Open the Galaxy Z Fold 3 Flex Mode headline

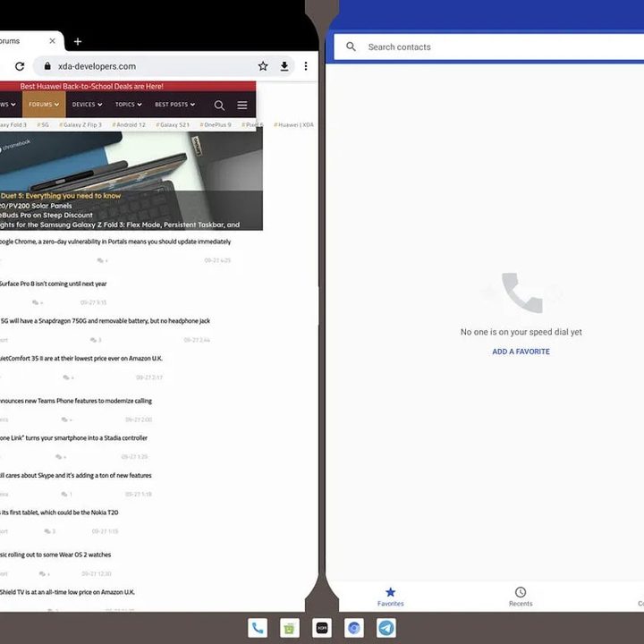pyautogui.click(x=120, y=225)
